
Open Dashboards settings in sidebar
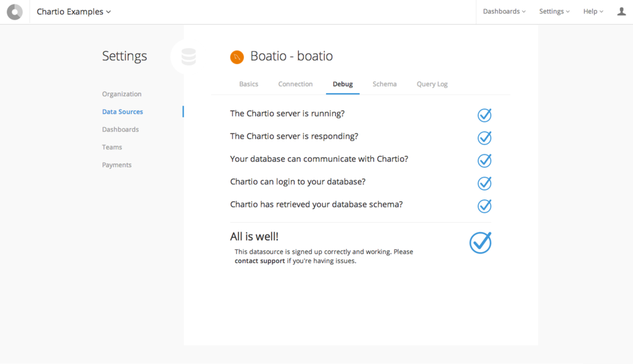point(120,130)
